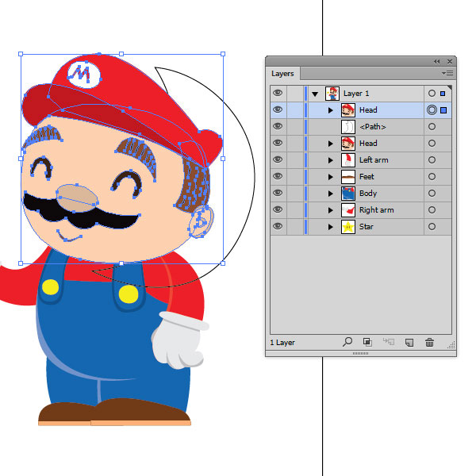This screenshot has width=476, height=476.
Task: Expand the Right arm group
Action: coord(331,210)
